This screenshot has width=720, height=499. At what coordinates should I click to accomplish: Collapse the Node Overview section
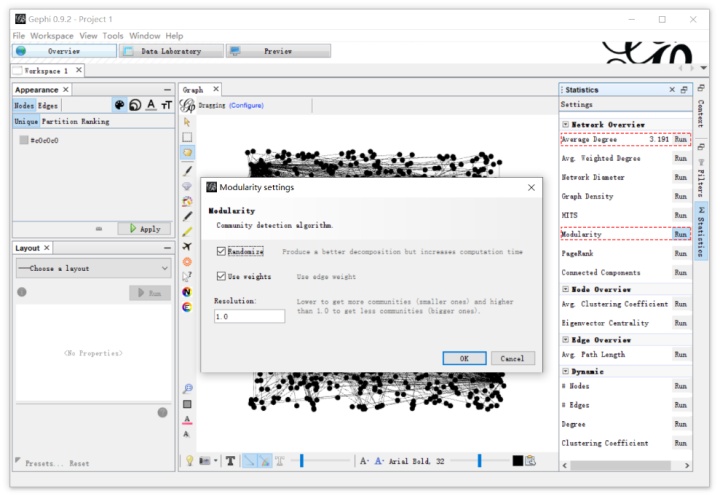[x=566, y=289]
